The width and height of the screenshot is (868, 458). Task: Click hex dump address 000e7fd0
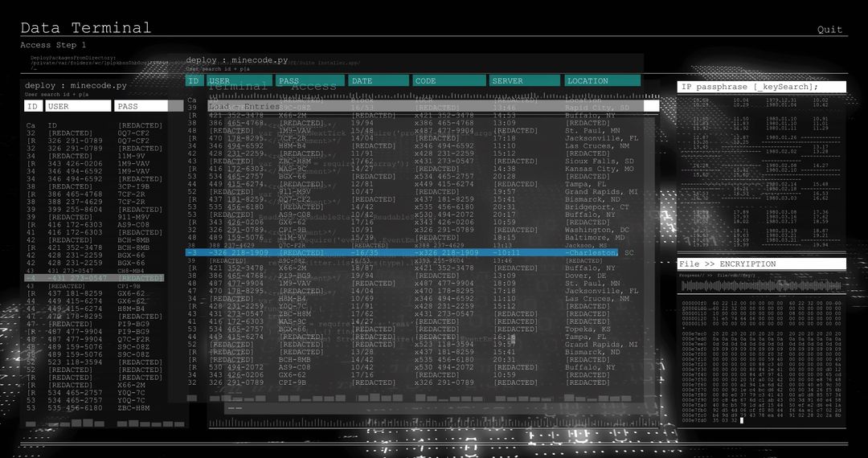(694, 420)
